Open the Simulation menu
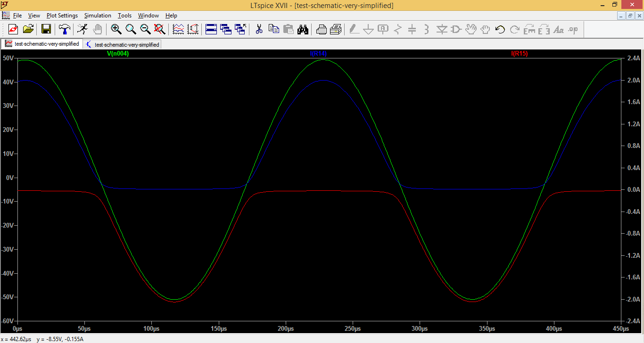644x343 pixels. [x=98, y=16]
